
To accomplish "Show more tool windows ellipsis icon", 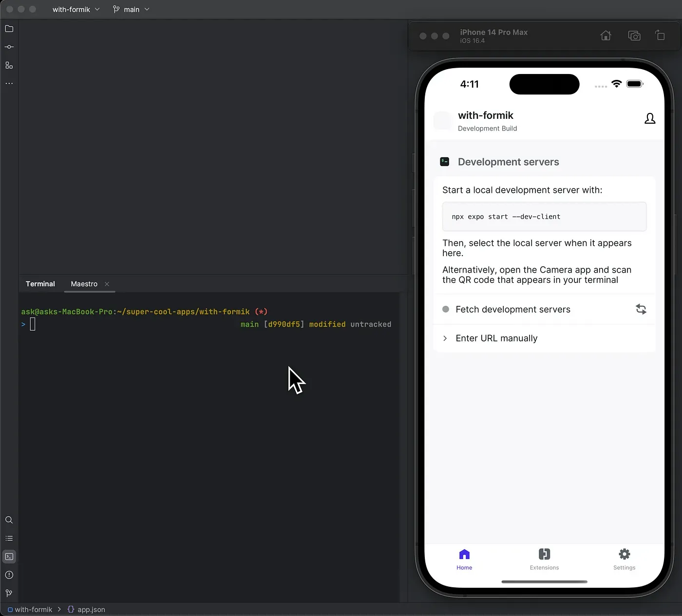I will (x=9, y=83).
